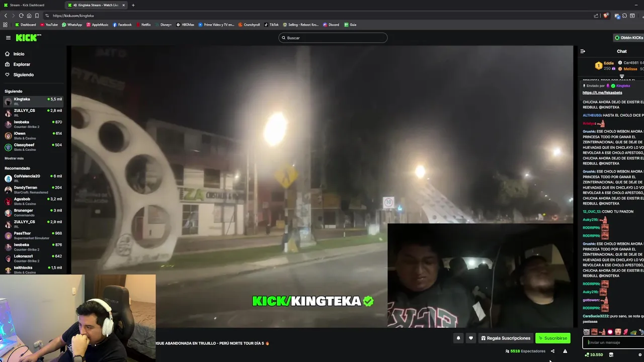Open keithlocks recommended channel
The width and height of the screenshot is (644, 362).
point(33,269)
